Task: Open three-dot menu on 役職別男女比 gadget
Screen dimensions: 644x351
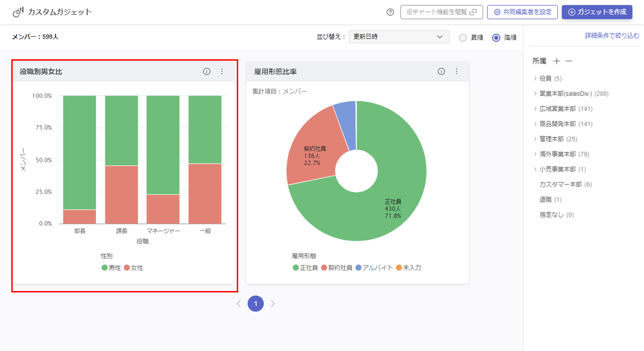Action: [x=222, y=71]
